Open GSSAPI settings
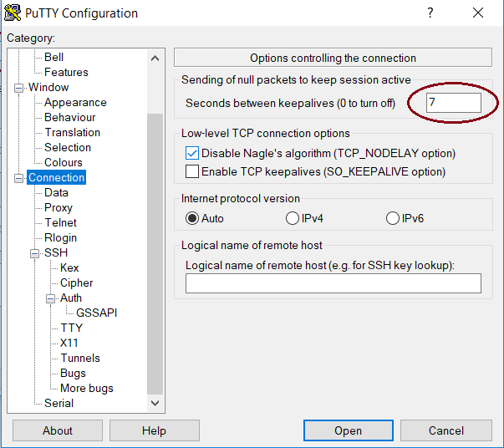The width and height of the screenshot is (504, 448). [96, 313]
